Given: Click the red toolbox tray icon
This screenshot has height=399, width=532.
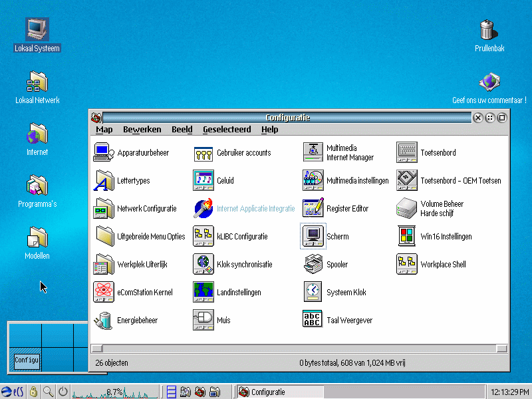Looking at the screenshot, I should pyautogui.click(x=200, y=392).
